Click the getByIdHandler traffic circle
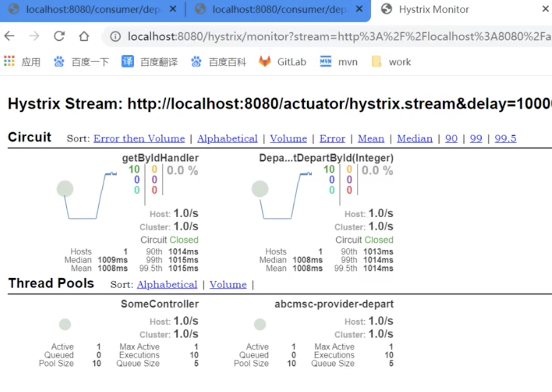552x392 pixels. coord(65,189)
